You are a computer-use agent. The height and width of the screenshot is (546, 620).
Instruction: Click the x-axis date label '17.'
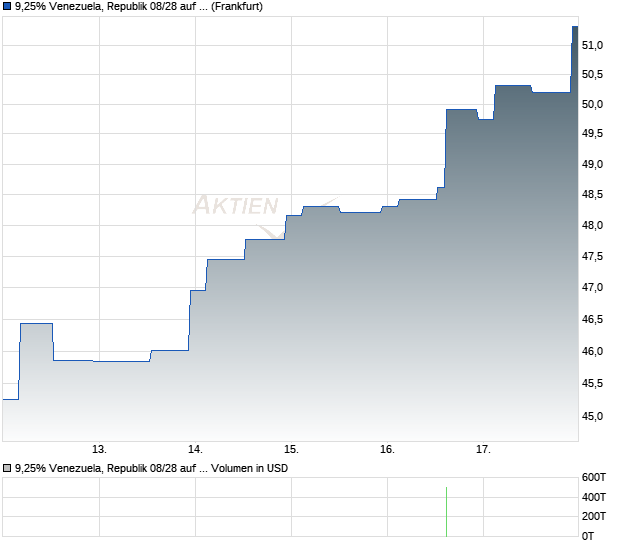(x=483, y=450)
